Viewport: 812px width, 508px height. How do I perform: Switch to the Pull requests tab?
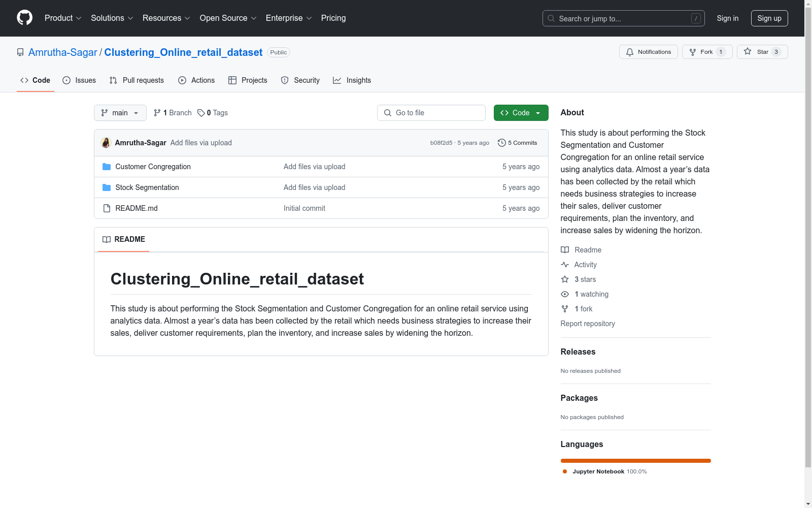coord(137,80)
